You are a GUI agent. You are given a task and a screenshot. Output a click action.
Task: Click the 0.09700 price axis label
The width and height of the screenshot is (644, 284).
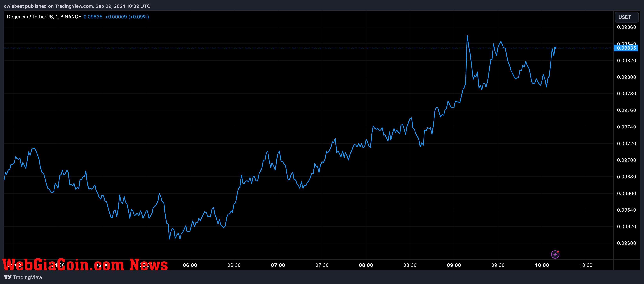pyautogui.click(x=626, y=160)
